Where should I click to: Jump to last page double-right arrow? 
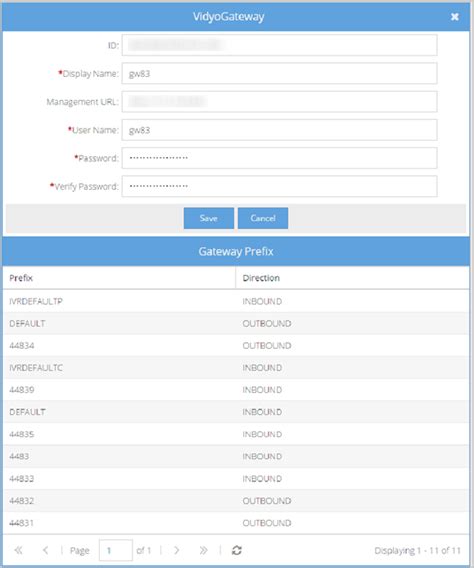point(204,550)
